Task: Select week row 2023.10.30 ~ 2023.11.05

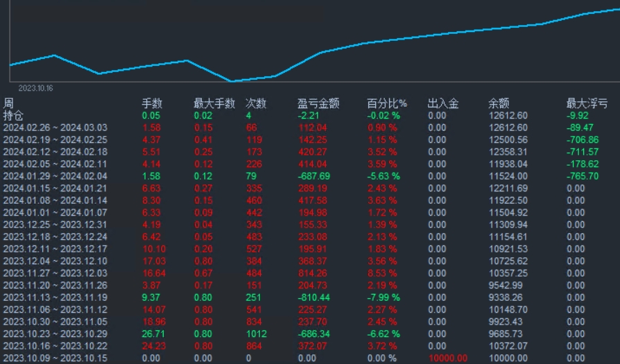Action: [x=55, y=322]
